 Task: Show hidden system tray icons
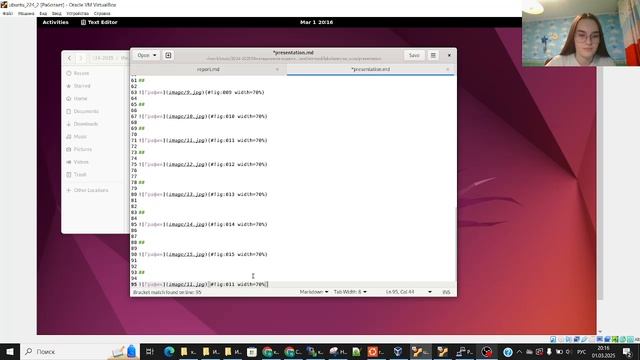point(519,351)
